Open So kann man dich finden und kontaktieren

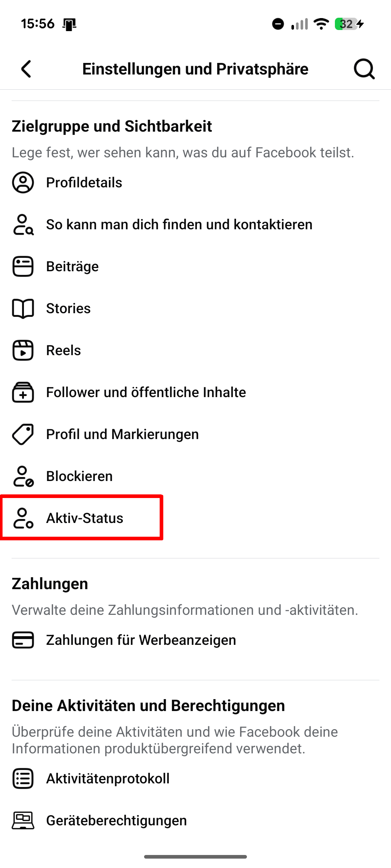[179, 225]
